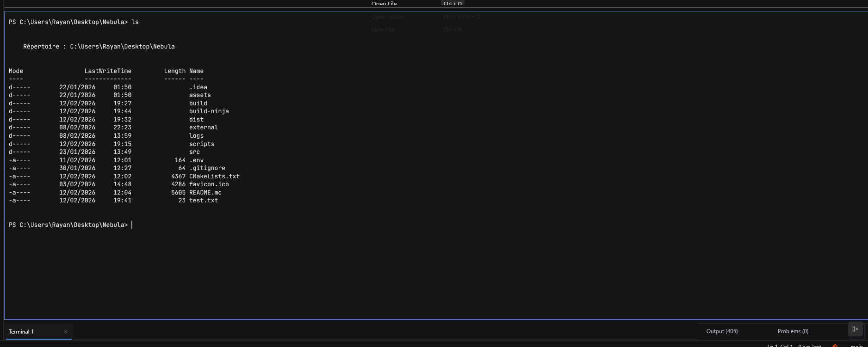Click the build directory name
This screenshot has width=868, height=347.
click(x=198, y=103)
